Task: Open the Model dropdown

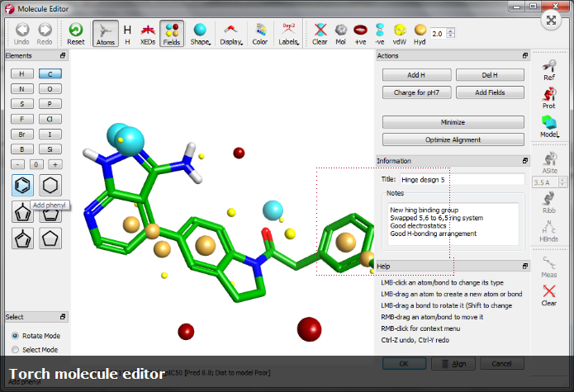Action: (x=549, y=127)
